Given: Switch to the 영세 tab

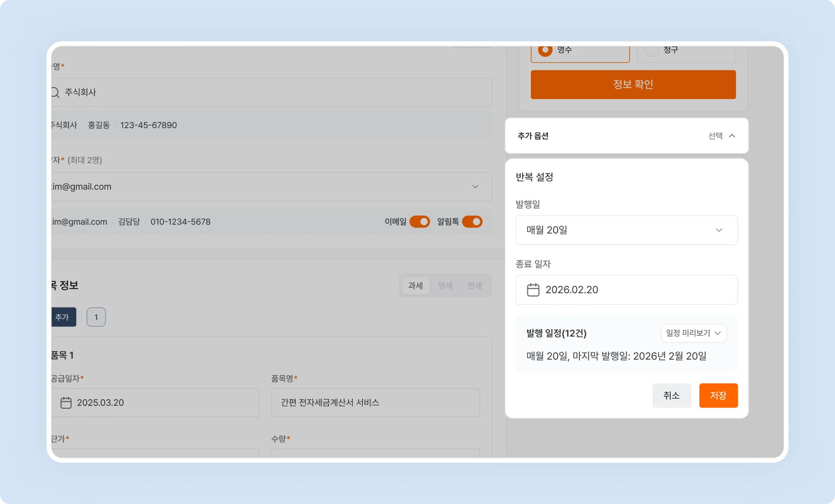Looking at the screenshot, I should [445, 285].
